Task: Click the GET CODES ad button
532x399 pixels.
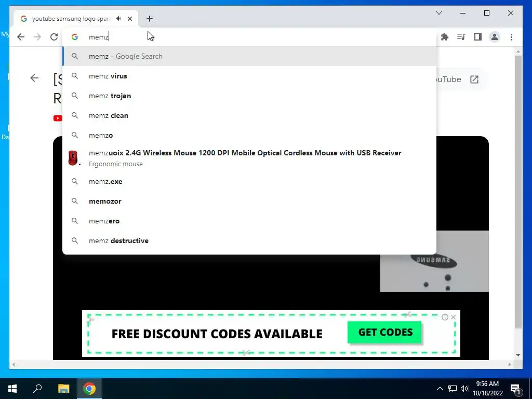Action: (x=385, y=332)
